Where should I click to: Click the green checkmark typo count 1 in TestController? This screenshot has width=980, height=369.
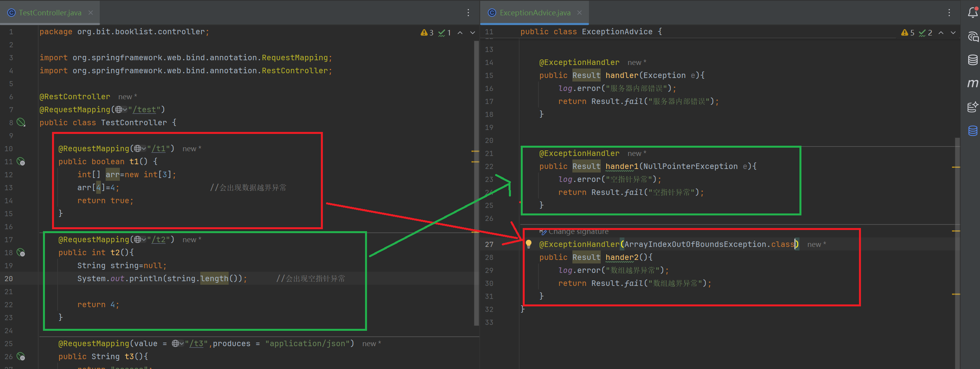(x=445, y=33)
